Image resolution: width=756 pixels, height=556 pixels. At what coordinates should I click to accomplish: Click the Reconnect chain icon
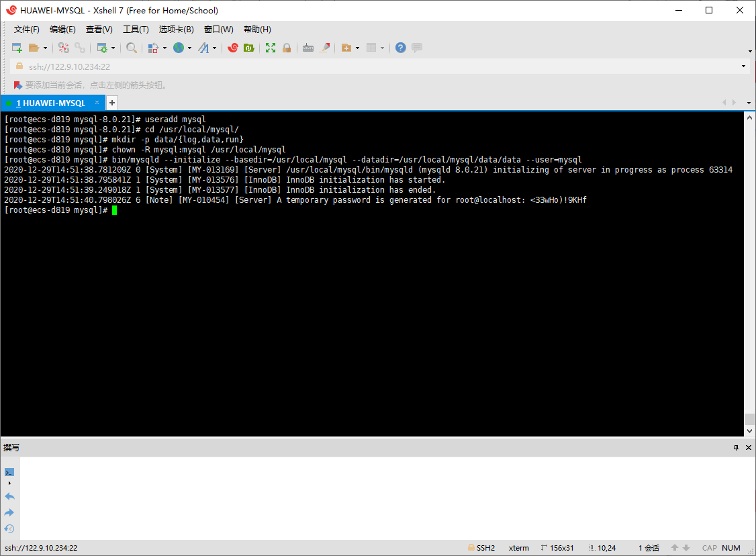[x=80, y=48]
